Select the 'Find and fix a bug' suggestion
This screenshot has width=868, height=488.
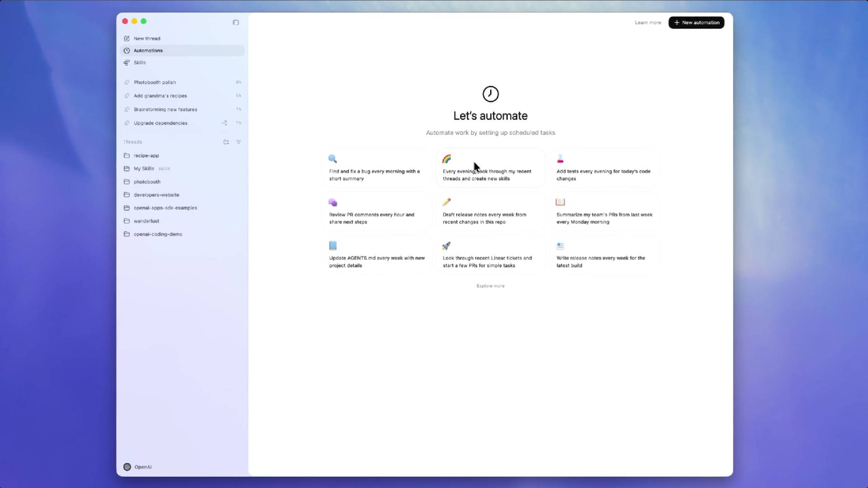pos(376,168)
